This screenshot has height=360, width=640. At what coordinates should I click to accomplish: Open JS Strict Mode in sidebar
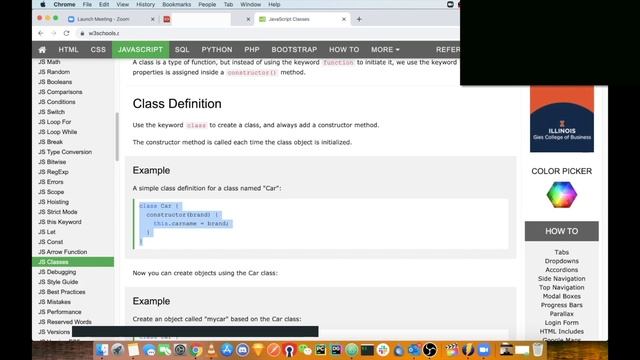(58, 212)
